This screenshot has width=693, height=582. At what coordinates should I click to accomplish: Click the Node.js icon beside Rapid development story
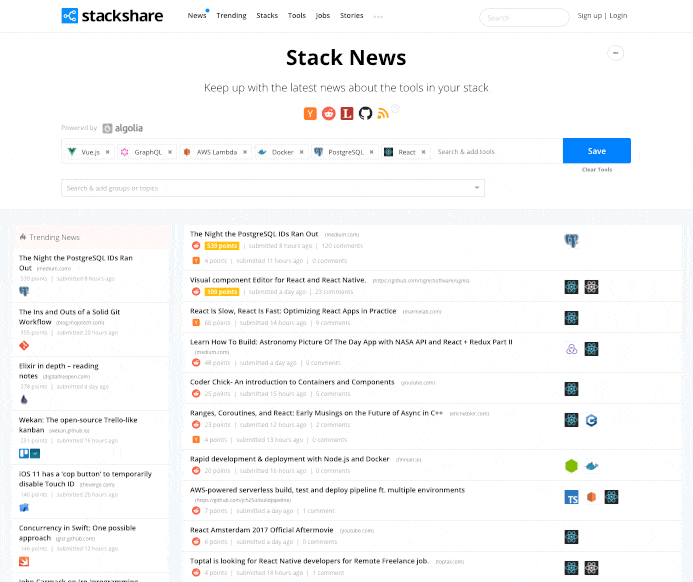[x=571, y=466]
